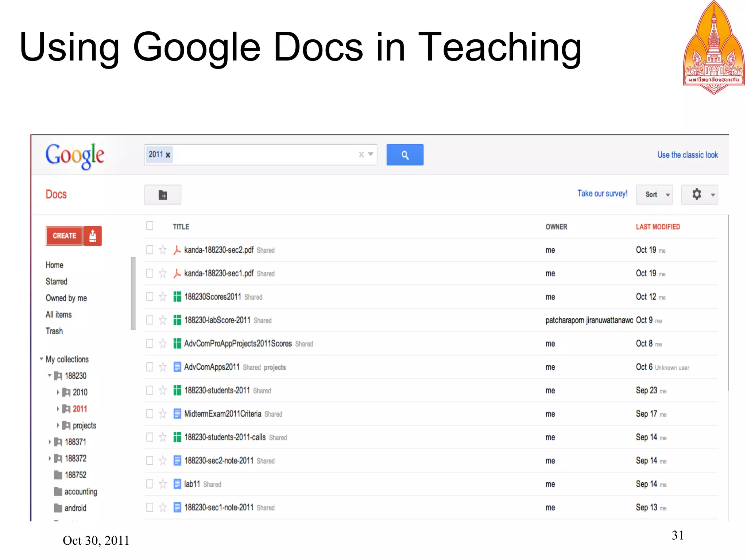Star kanda-188230-sec1.pdf
This screenshot has height=560, width=747.
(163, 273)
